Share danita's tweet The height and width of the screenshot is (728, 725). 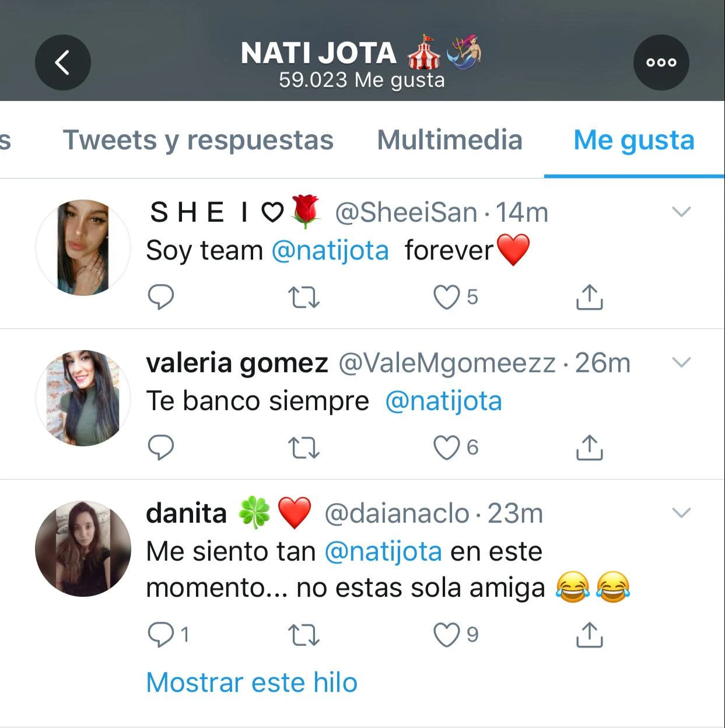(589, 635)
